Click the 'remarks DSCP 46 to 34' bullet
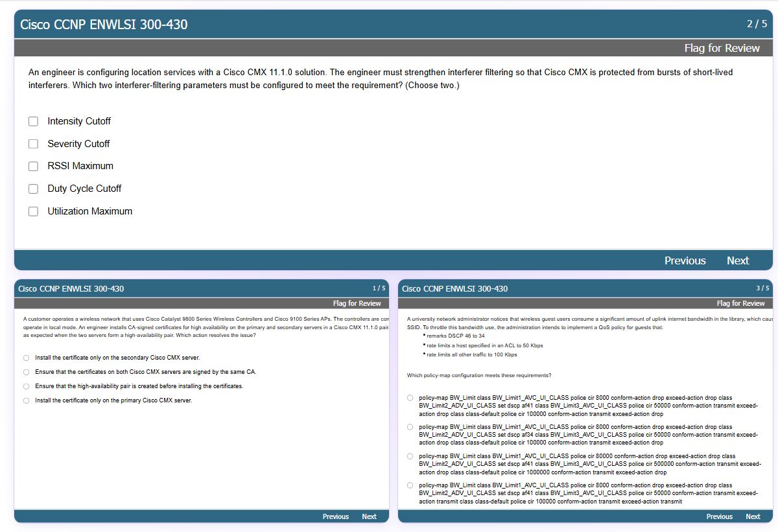The height and width of the screenshot is (532, 778). [x=455, y=336]
